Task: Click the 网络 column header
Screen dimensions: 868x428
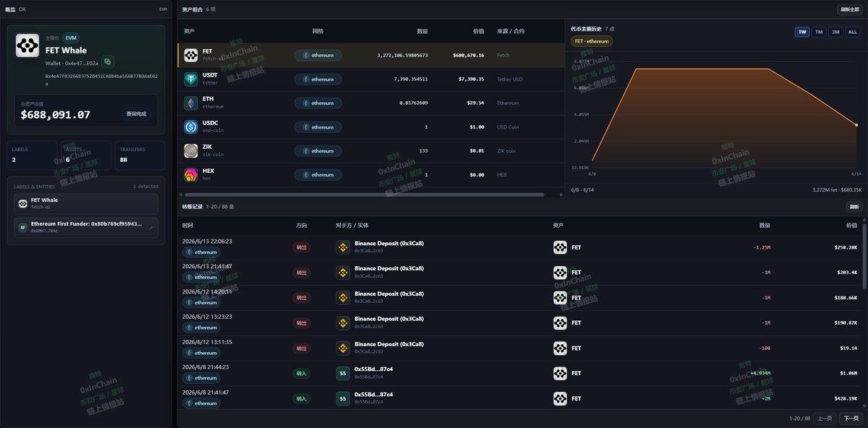Action: click(318, 32)
